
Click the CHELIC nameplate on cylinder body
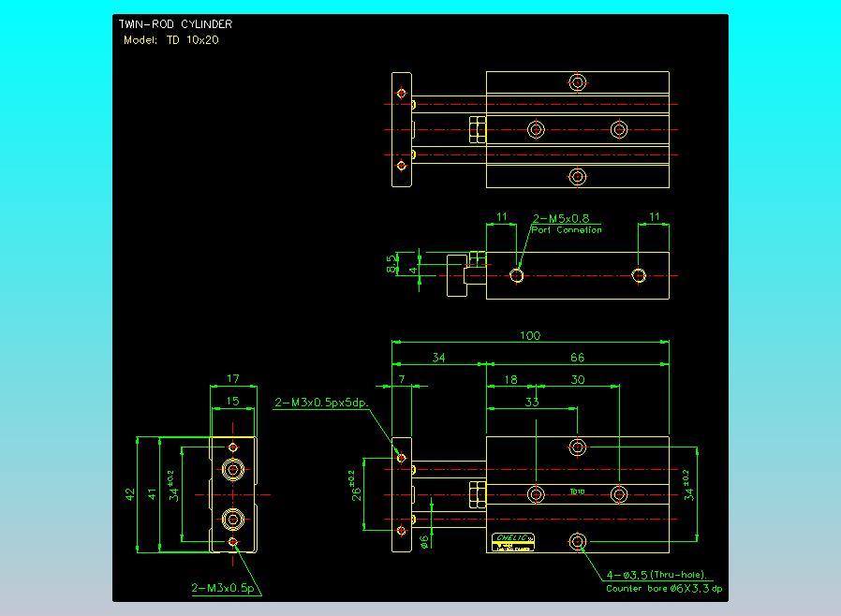coord(513,542)
